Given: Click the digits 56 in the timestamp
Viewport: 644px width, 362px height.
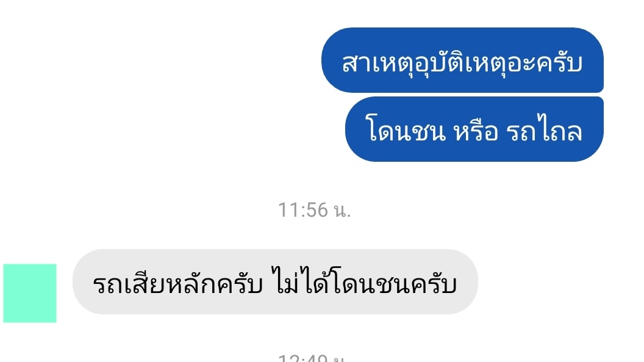Looking at the screenshot, I should pos(317,210).
